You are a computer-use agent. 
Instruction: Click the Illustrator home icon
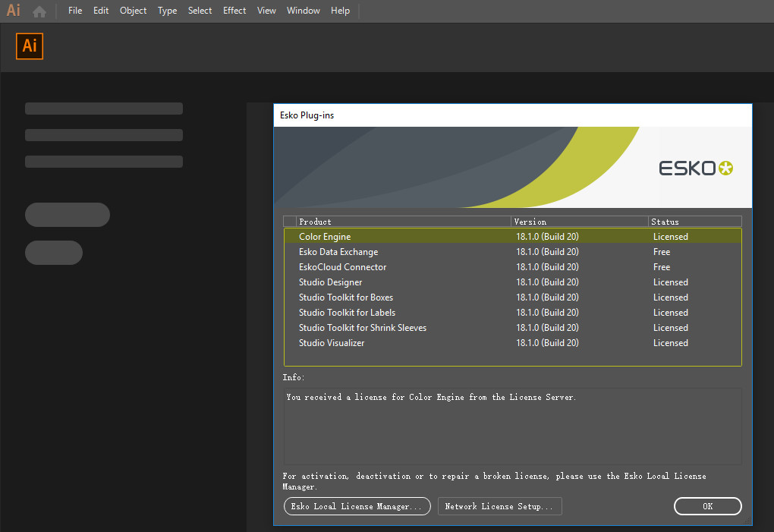coord(39,11)
